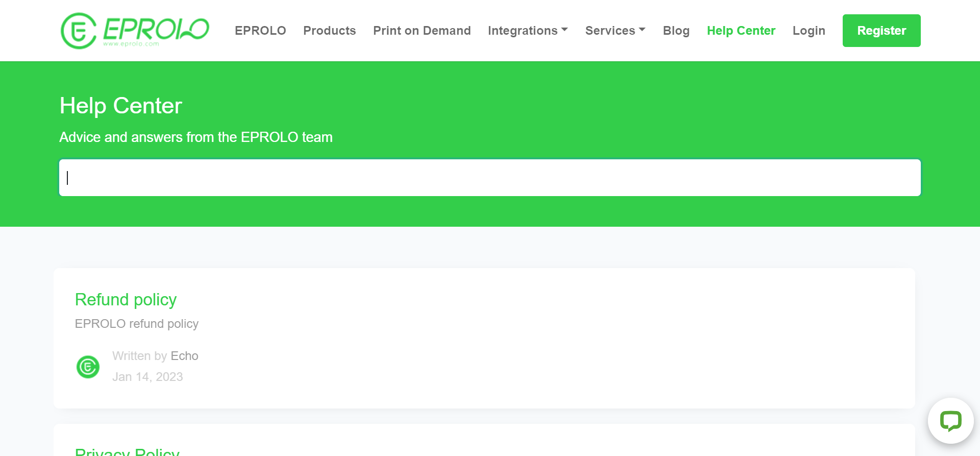This screenshot has width=980, height=456.
Task: Click the 'Help Center' banner heading
Action: pyautogui.click(x=120, y=106)
